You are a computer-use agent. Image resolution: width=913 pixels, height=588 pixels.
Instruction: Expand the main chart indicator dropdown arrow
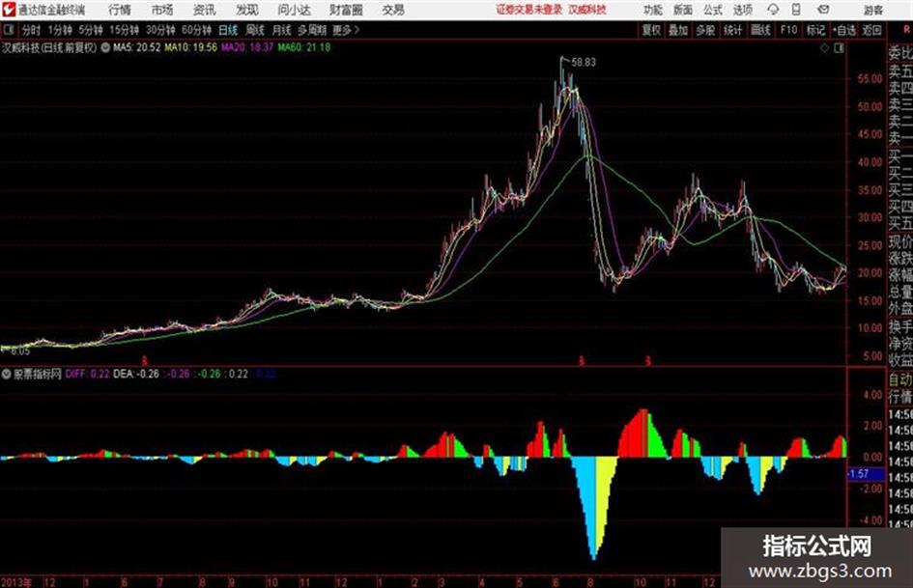105,47
